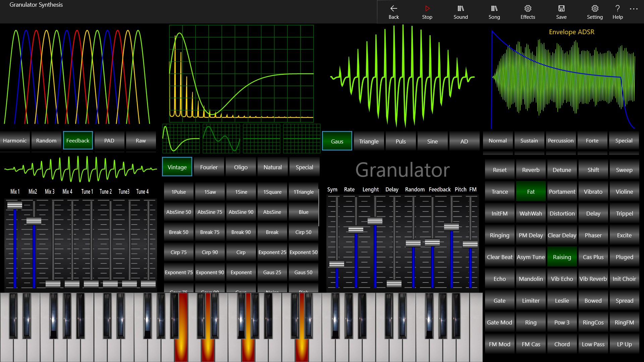
Task: Switch to the Fourier waveform tab
Action: point(209,167)
